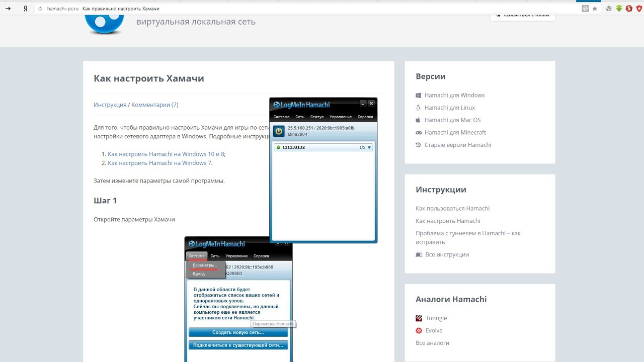The height and width of the screenshot is (362, 644).
Task: Select network 111132132 in Hamachi
Action: click(x=324, y=147)
